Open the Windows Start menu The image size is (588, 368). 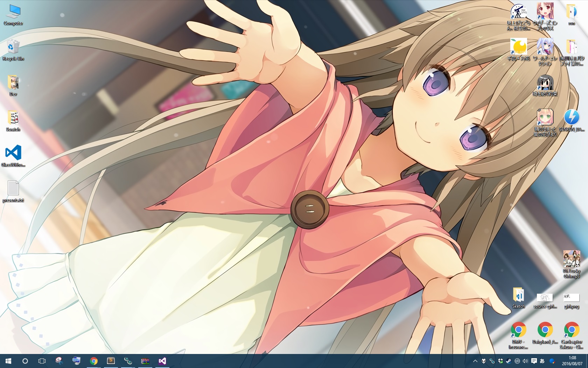tap(8, 361)
